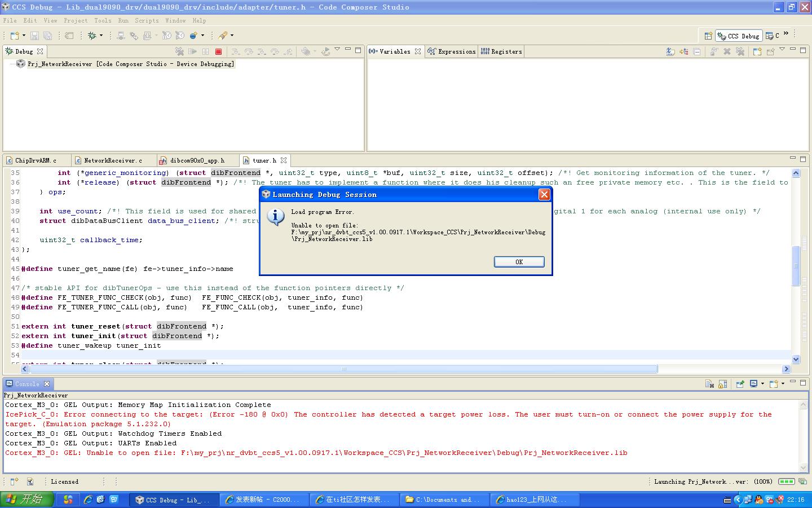The width and height of the screenshot is (812, 508).
Task: Open the Debug view menu triangle
Action: pos(337,50)
